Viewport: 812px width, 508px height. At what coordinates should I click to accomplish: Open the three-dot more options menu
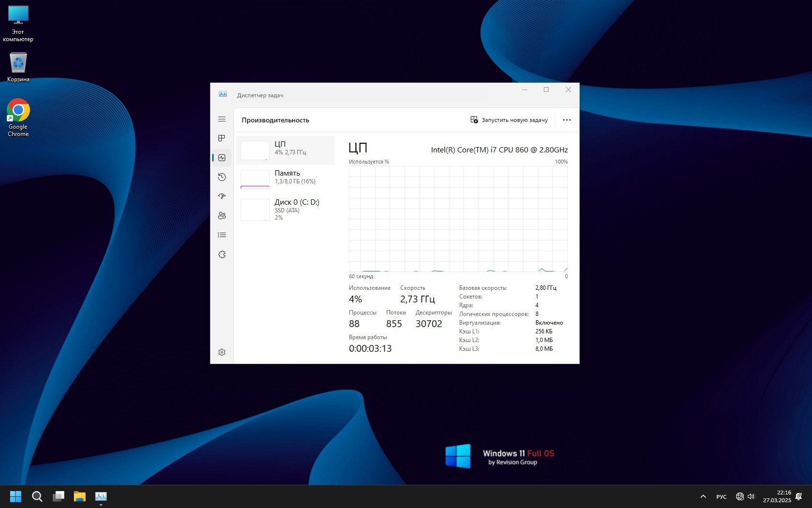pyautogui.click(x=567, y=120)
